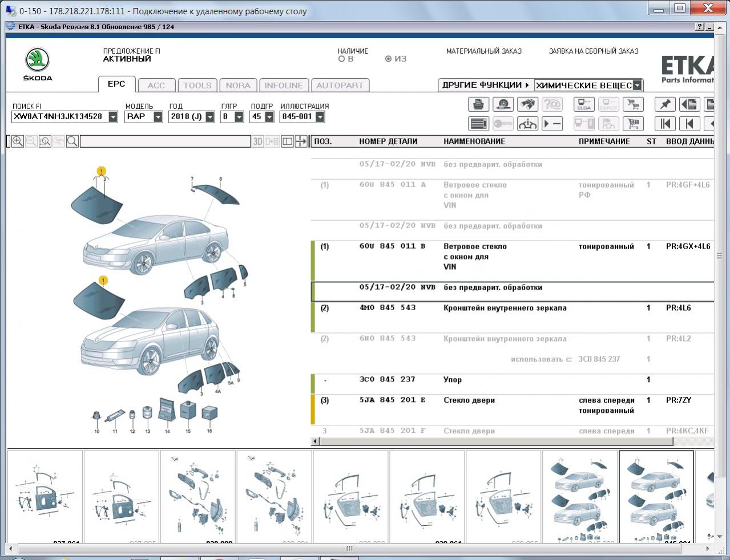Screen dimensions: 730x560
Task: Zoom in on the illustration
Action: pyautogui.click(x=18, y=141)
